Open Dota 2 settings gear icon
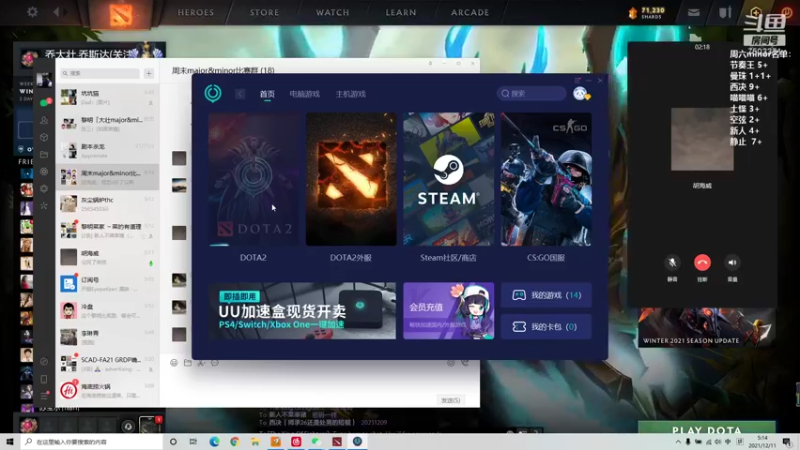The image size is (800, 450). tap(32, 11)
